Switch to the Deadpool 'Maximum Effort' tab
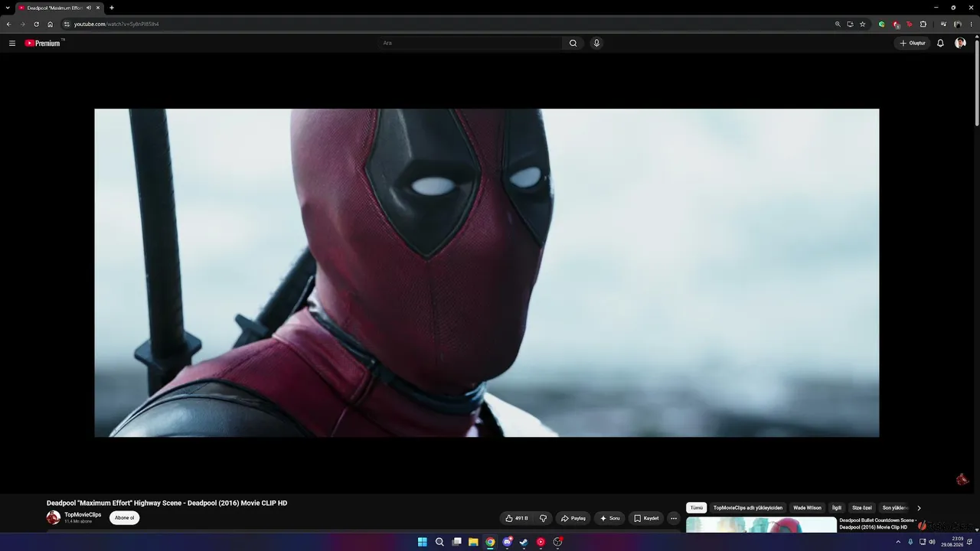This screenshot has height=551, width=980. coord(54,8)
